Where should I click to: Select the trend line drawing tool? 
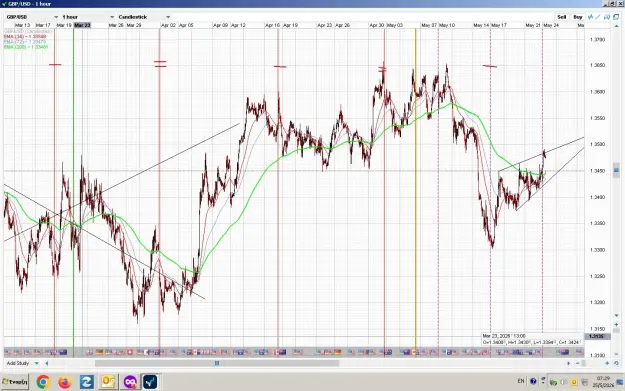598,17
